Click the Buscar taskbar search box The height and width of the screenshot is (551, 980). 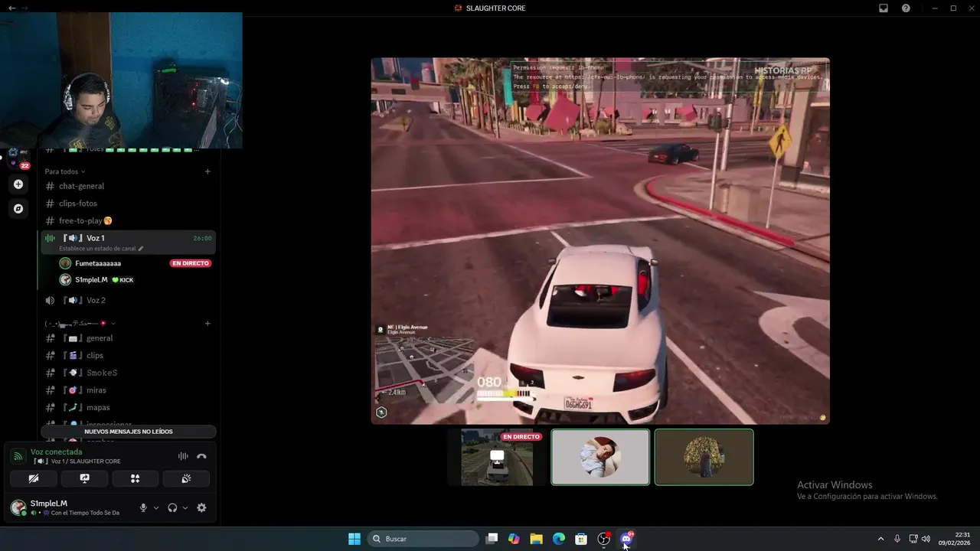click(423, 539)
